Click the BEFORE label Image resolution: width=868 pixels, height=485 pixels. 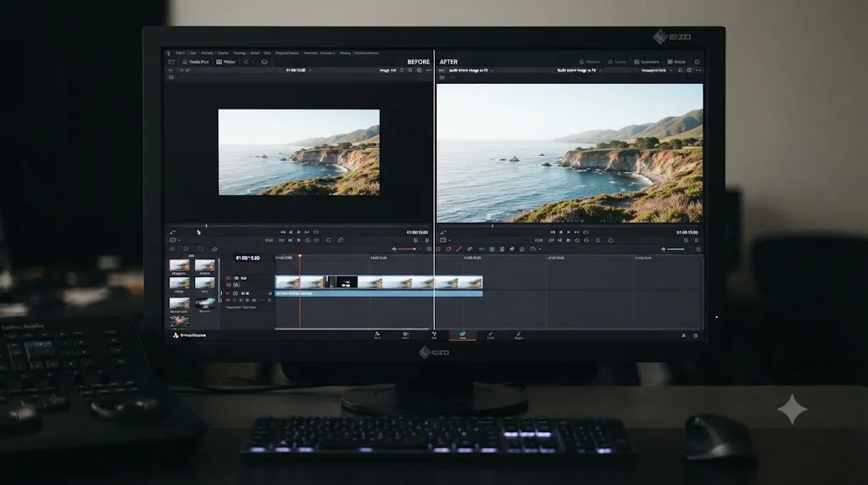pyautogui.click(x=419, y=62)
